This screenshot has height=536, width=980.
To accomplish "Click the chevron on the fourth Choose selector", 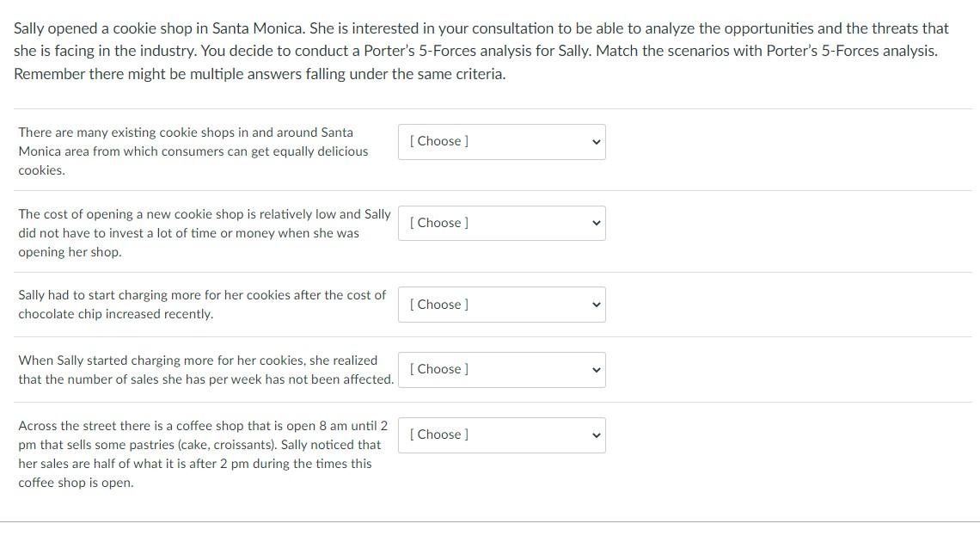I will (595, 369).
